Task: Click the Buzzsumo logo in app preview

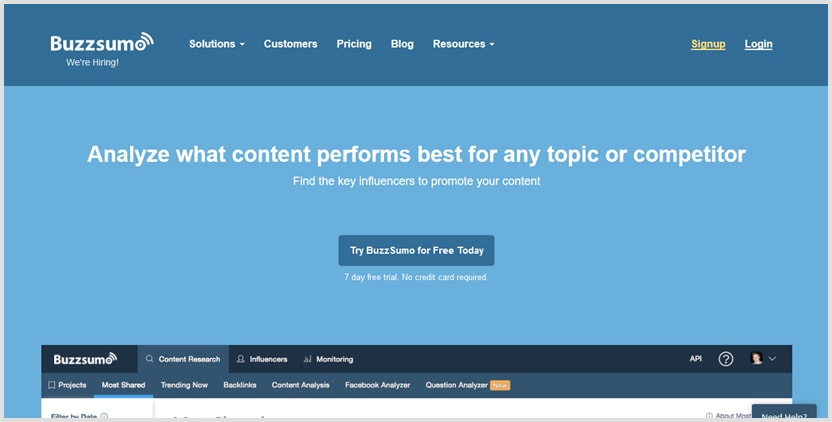Action: tap(85, 359)
